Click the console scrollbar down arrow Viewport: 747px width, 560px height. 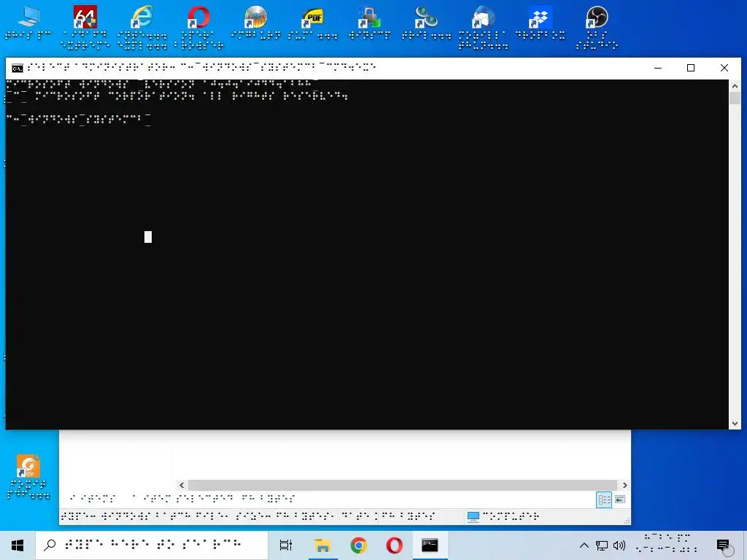735,424
